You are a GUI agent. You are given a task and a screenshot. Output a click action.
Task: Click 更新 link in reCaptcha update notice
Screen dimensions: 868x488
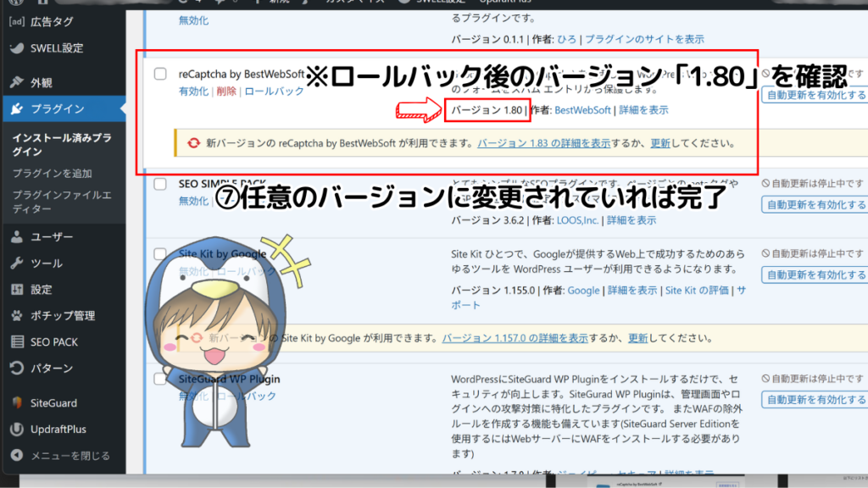659,142
